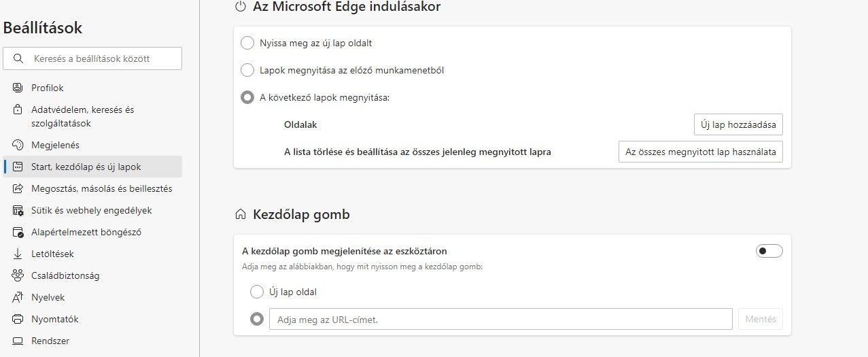Image resolution: width=868 pixels, height=357 pixels.
Task: Click the lock icon for Adatvédelem
Action: (18, 109)
